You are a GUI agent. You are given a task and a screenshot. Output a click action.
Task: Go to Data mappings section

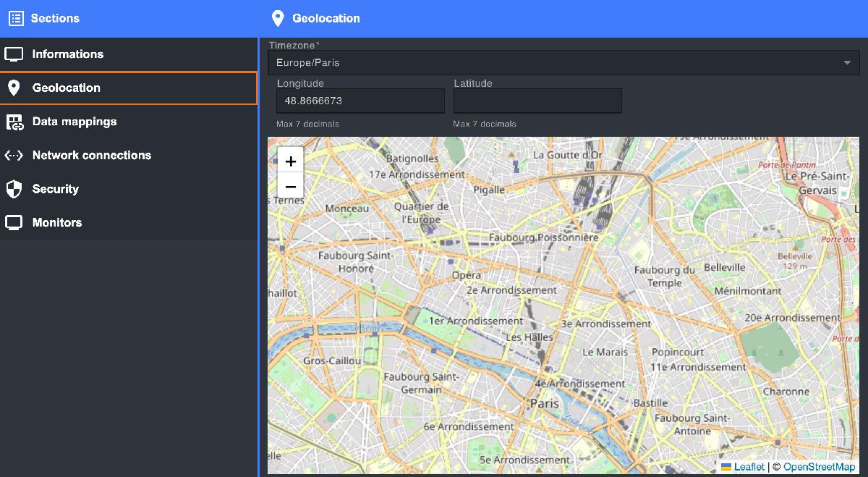tap(75, 122)
